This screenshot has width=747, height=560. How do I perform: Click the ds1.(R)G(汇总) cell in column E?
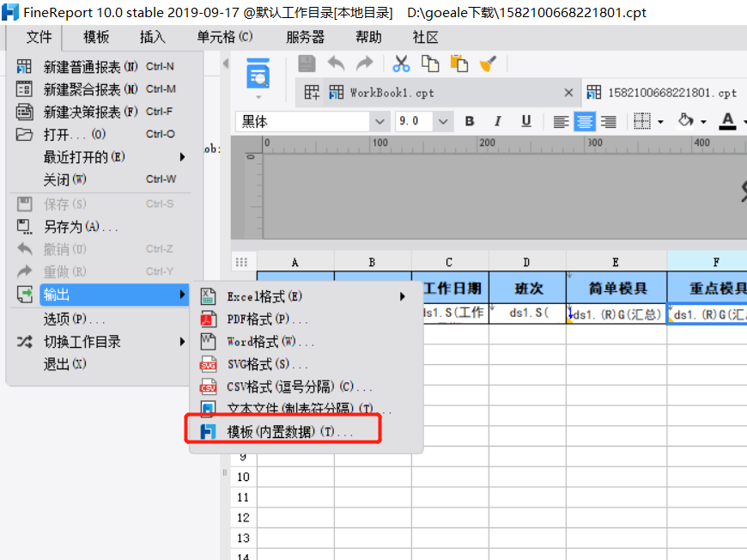click(x=616, y=314)
